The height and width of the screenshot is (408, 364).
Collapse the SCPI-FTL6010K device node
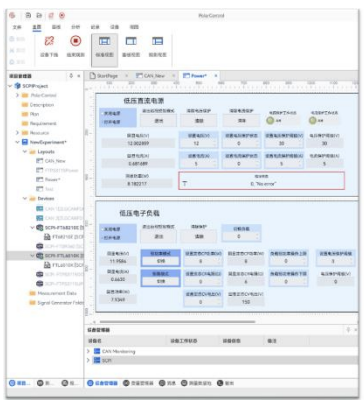[32, 256]
